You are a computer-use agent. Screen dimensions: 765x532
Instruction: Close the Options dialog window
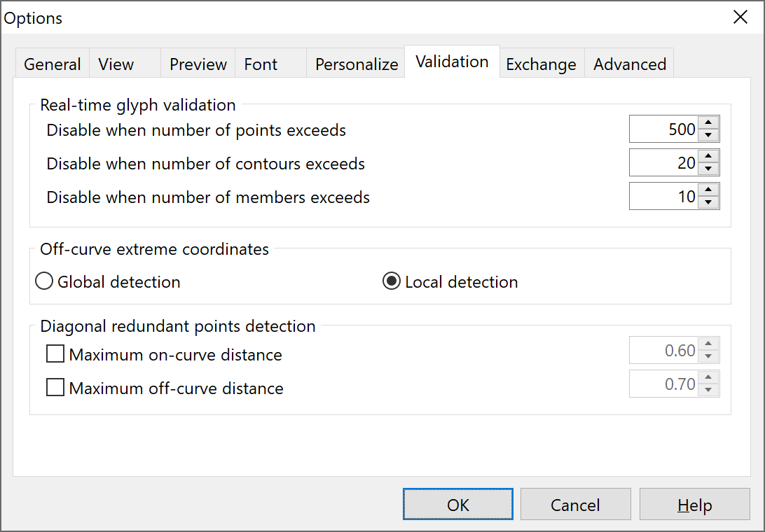(x=740, y=17)
